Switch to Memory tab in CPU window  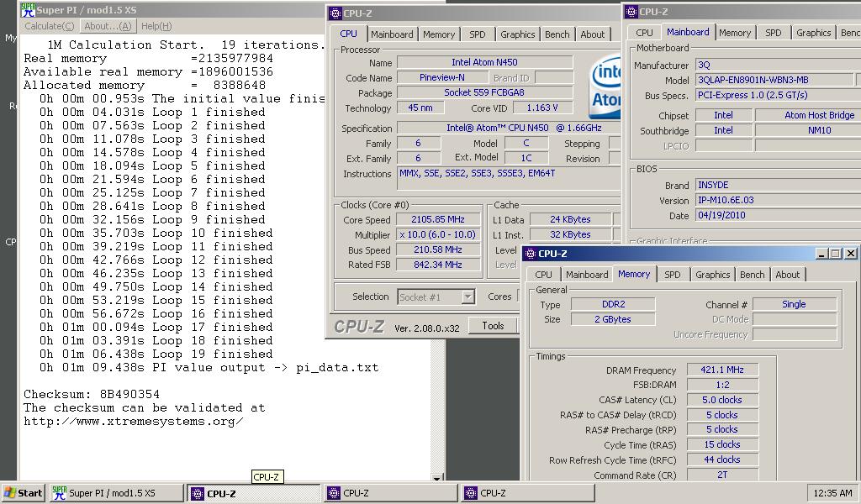coord(439,34)
